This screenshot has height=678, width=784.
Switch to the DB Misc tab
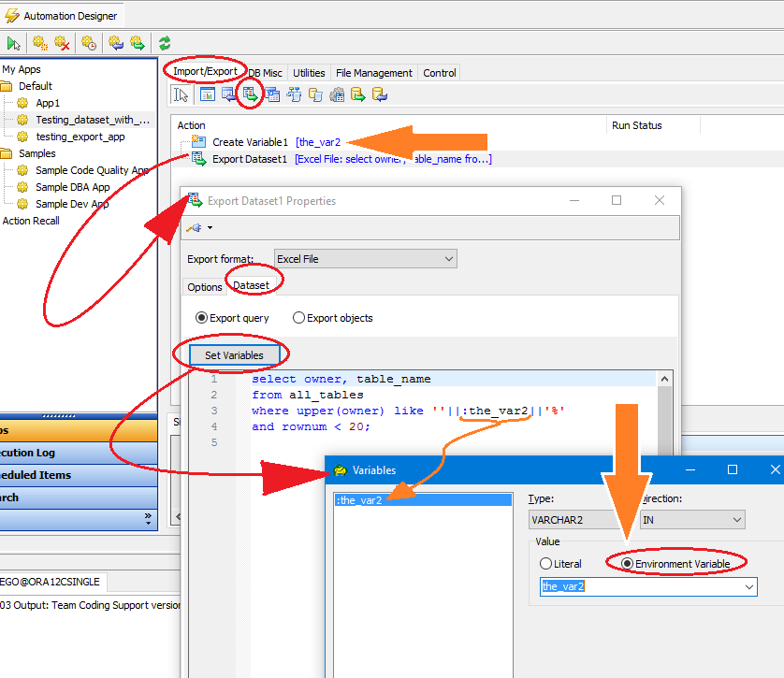tap(265, 73)
